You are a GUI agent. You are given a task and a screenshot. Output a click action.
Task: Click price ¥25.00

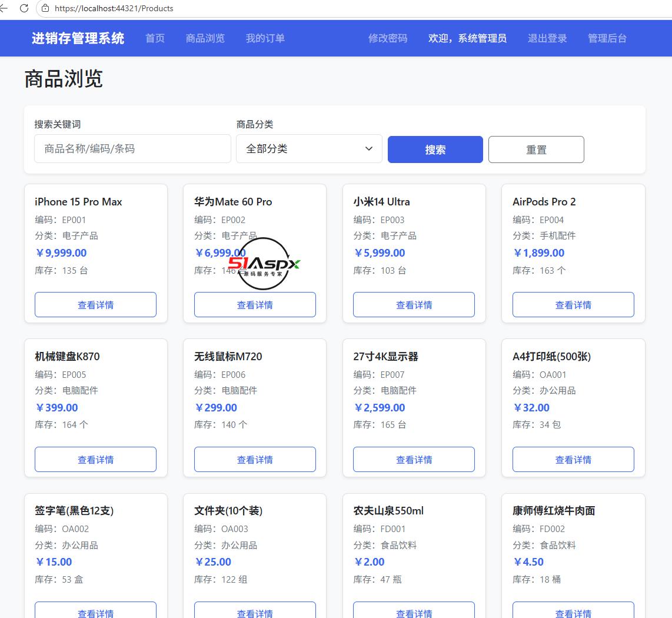click(x=213, y=562)
